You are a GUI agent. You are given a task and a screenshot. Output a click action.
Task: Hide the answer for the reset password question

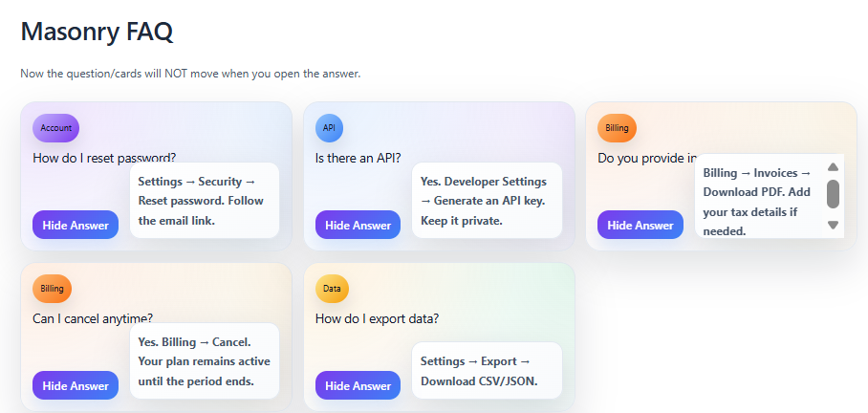coord(76,226)
